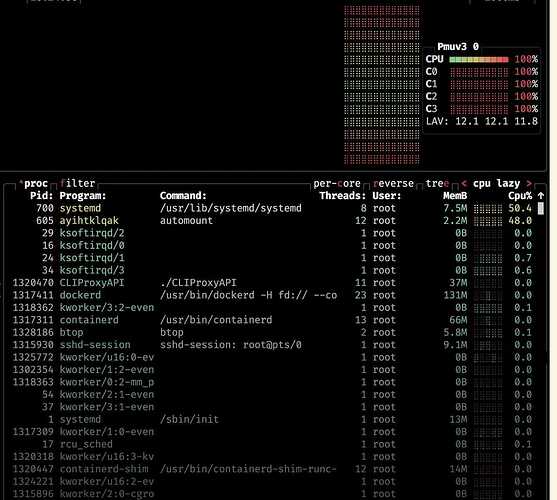The image size is (557, 500).
Task: Select the ksoftirqd/1 process row
Action: point(272,258)
